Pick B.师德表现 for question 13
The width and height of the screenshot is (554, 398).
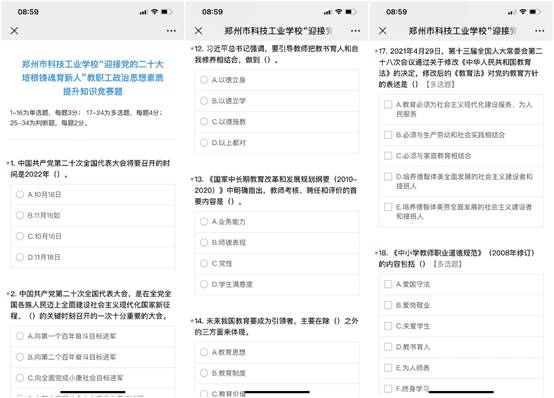(277, 242)
